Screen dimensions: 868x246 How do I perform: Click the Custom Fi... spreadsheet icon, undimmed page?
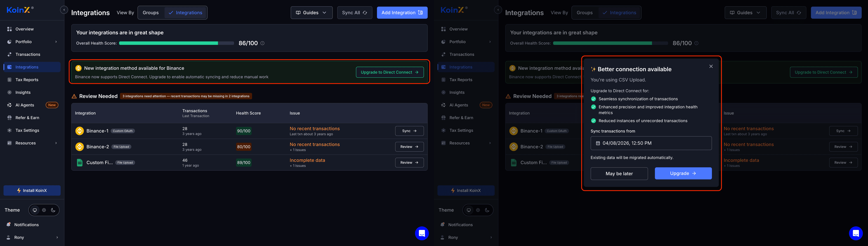[80, 163]
